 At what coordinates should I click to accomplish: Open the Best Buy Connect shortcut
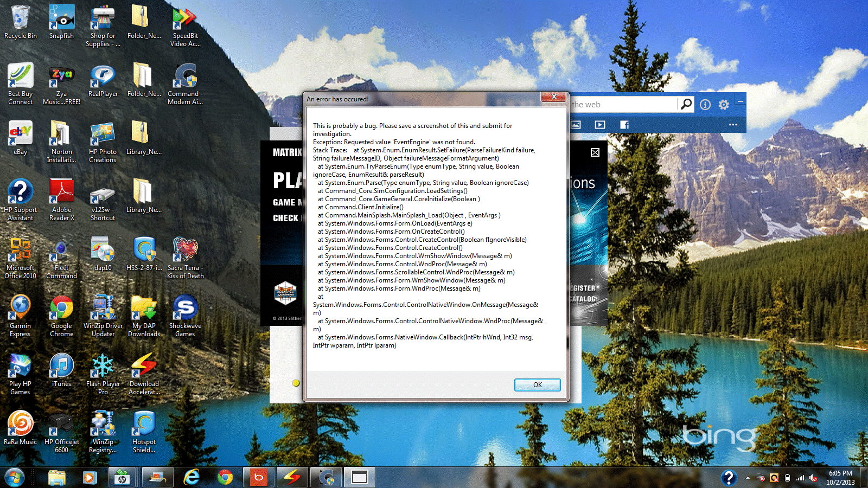(x=21, y=84)
